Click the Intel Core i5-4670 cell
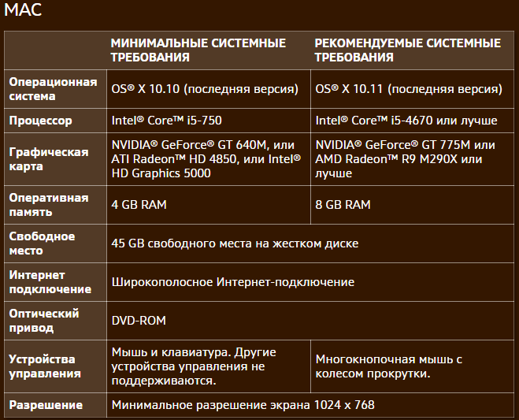Screen dimensions: 519x420 pyautogui.click(x=406, y=121)
